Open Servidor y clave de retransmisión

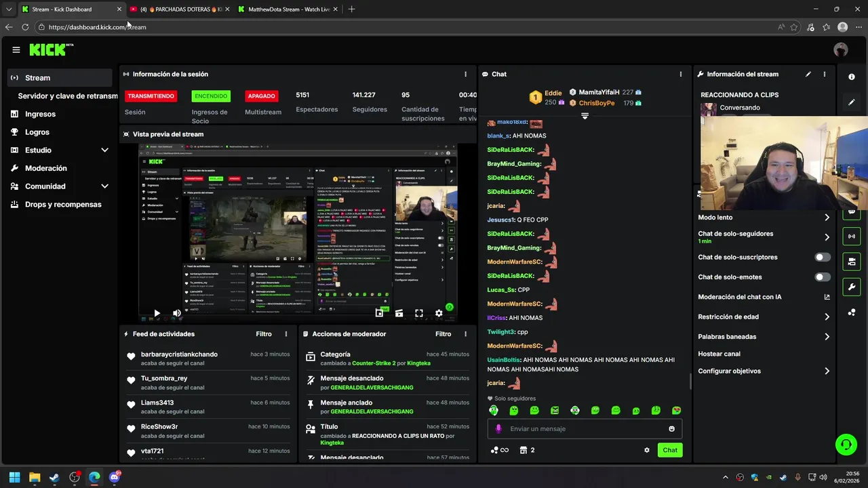(x=68, y=96)
